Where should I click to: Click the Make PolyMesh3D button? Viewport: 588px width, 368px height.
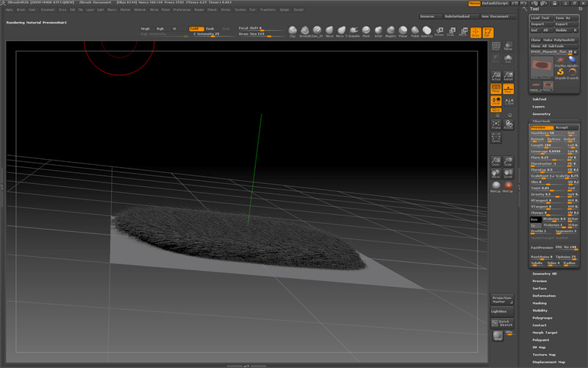click(x=561, y=40)
